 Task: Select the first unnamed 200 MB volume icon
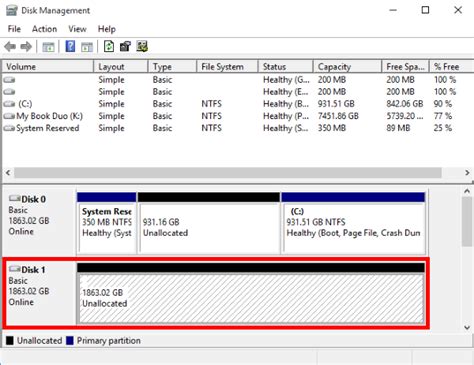pyautogui.click(x=9, y=80)
